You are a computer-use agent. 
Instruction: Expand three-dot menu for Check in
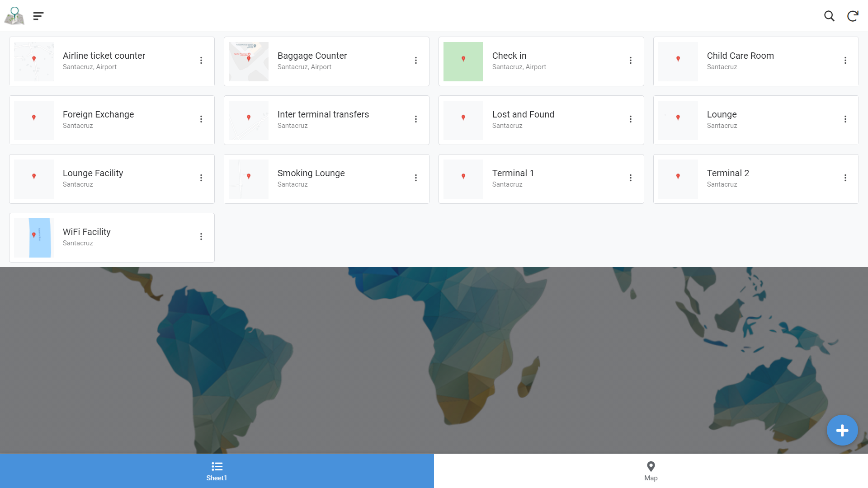(631, 61)
